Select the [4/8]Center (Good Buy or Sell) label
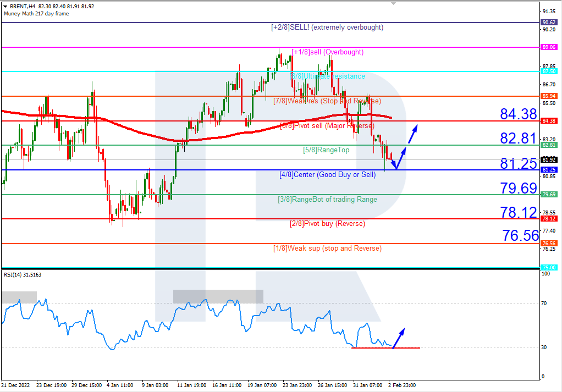The image size is (562, 392). point(327,175)
